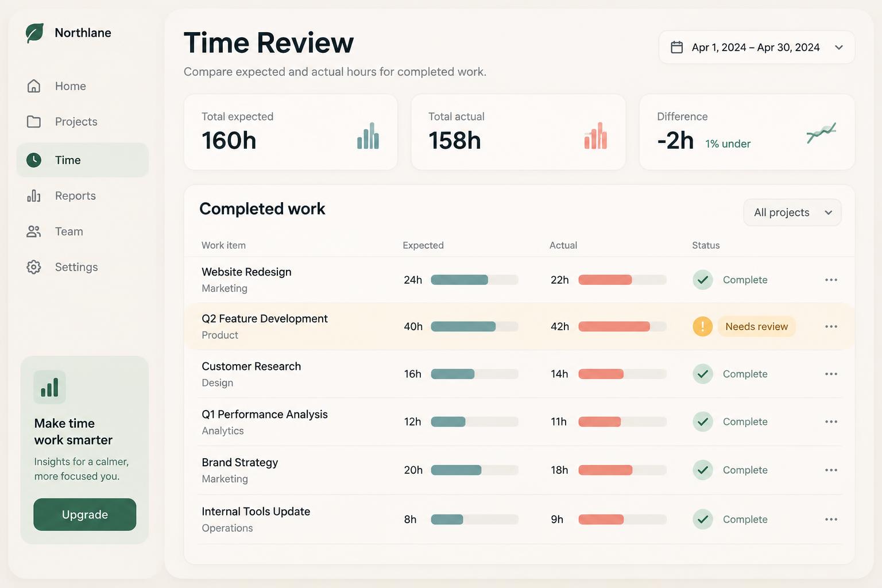Click the Home house icon
The height and width of the screenshot is (588, 882).
[34, 86]
